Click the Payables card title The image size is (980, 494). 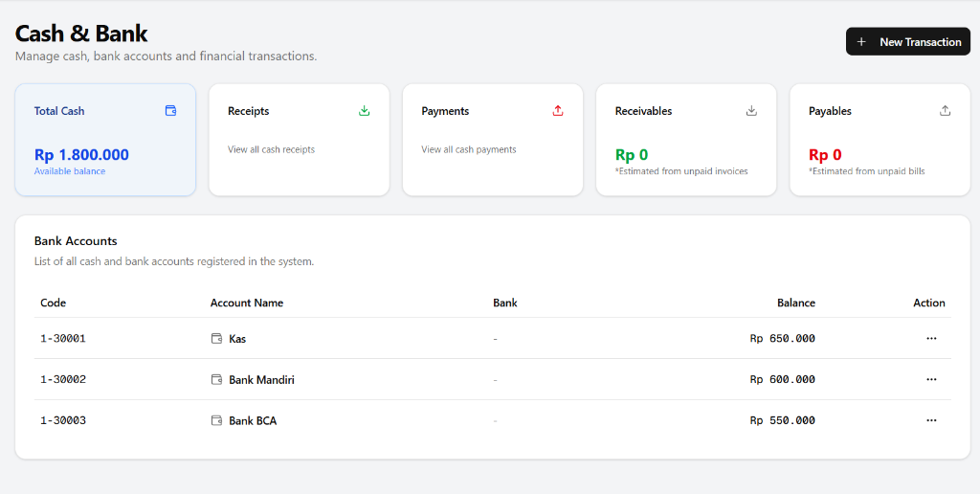(830, 111)
